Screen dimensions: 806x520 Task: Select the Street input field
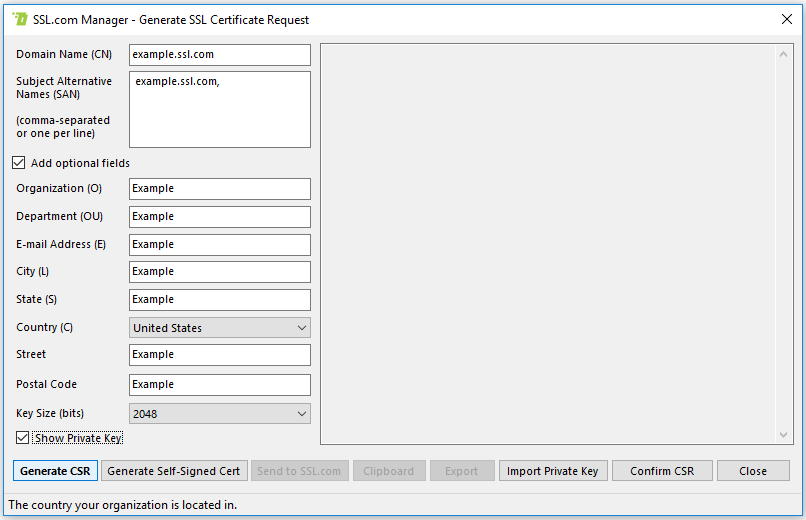click(x=220, y=355)
